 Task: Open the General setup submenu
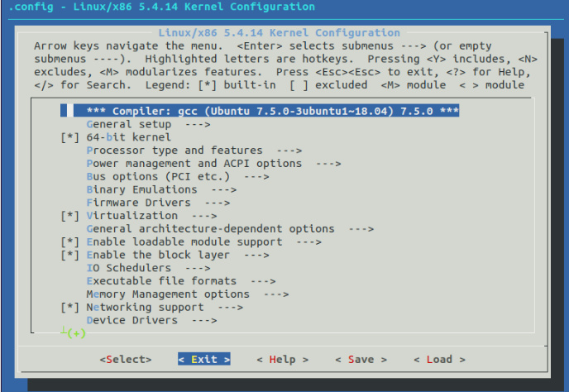click(x=148, y=125)
